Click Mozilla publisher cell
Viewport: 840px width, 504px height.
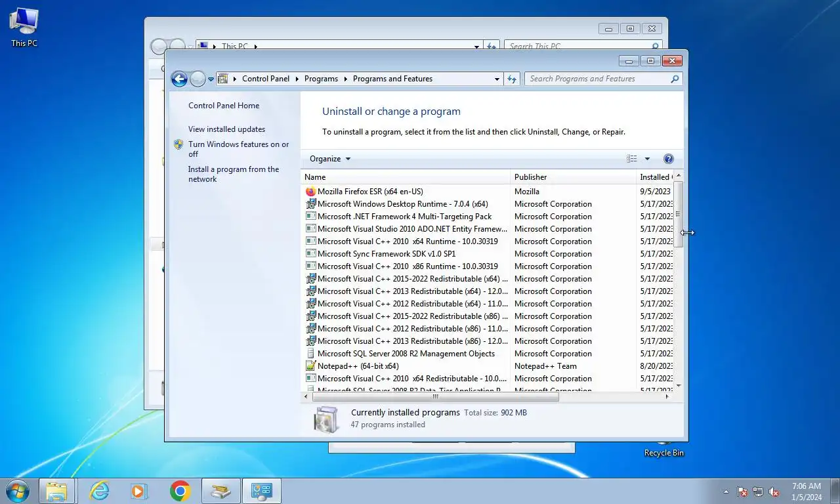(x=527, y=192)
